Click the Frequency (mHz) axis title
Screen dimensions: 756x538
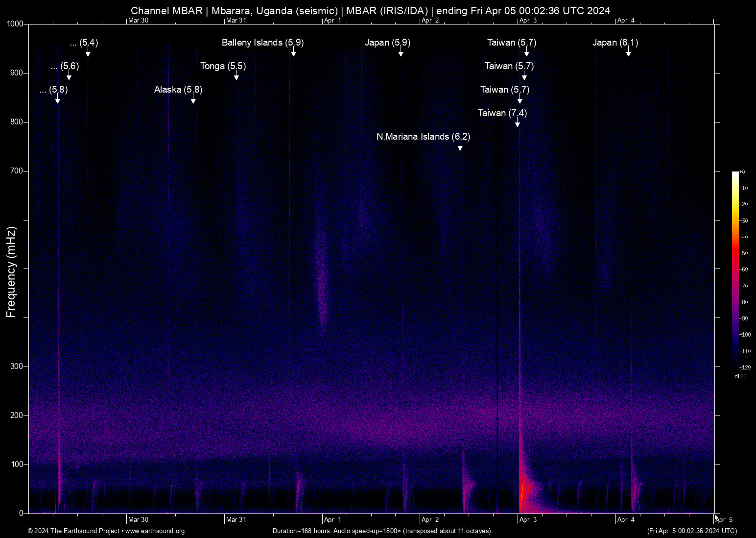click(x=11, y=272)
